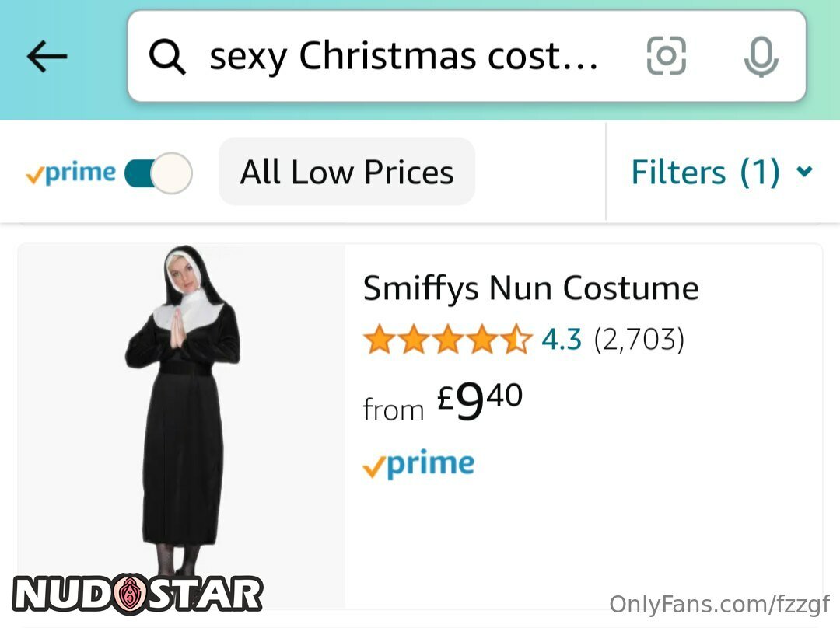The image size is (840, 628).
Task: Select the All Low Prices chip
Action: [x=346, y=173]
